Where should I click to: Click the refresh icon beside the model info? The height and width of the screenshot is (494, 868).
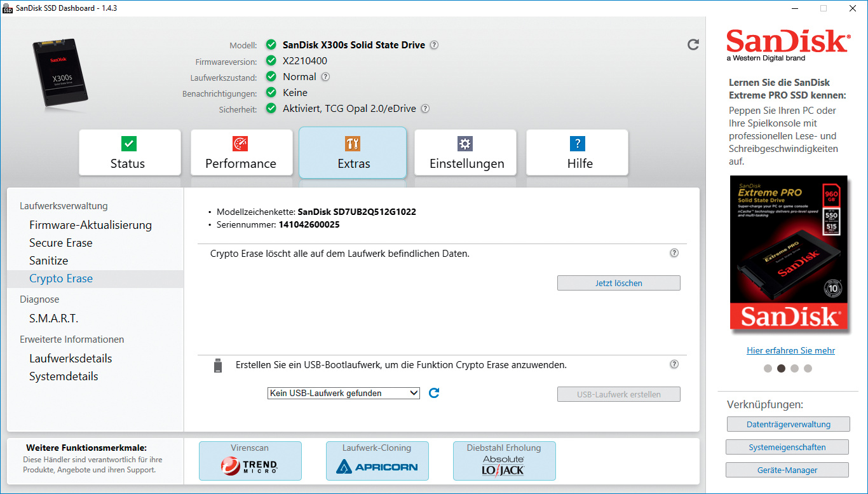pyautogui.click(x=693, y=45)
